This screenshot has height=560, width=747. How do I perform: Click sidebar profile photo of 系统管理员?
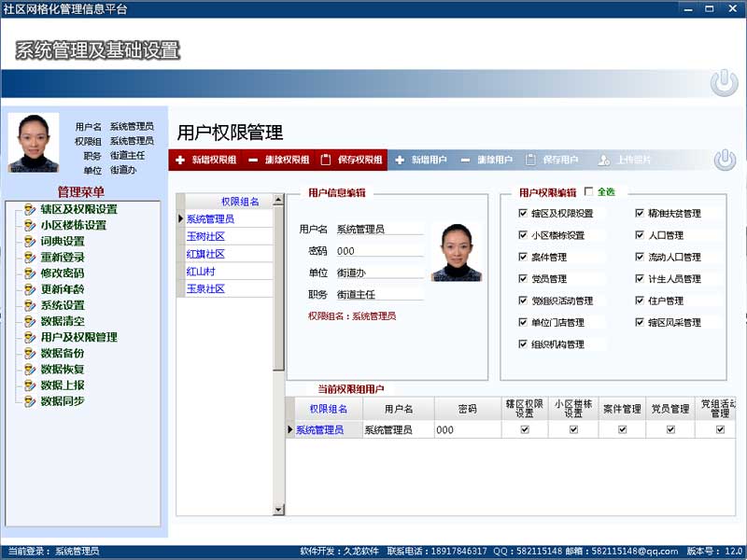coord(34,143)
